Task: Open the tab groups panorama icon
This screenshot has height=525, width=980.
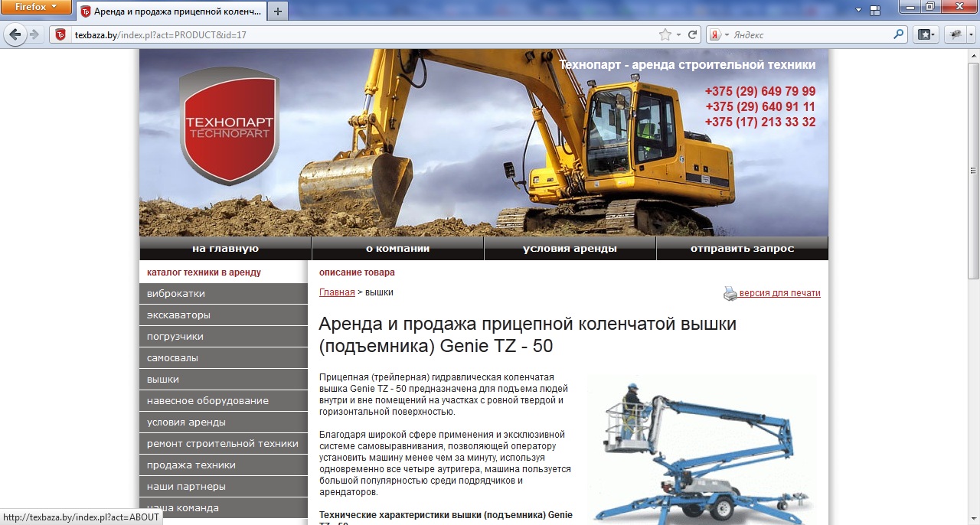Action: [x=877, y=10]
